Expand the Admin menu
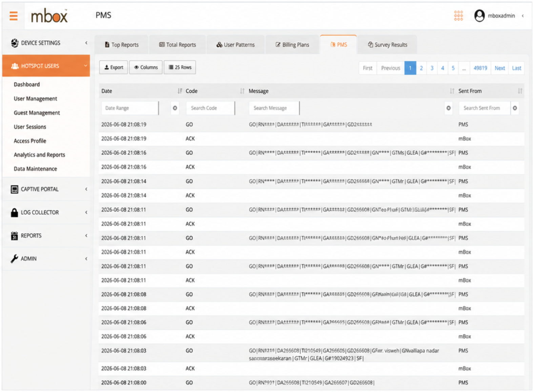The width and height of the screenshot is (533, 392). pos(86,259)
